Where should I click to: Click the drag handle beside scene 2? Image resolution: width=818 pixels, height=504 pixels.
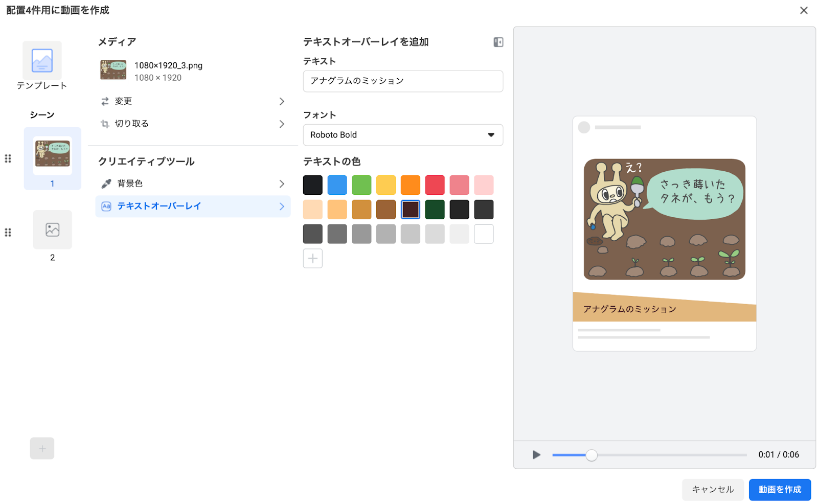(x=8, y=233)
